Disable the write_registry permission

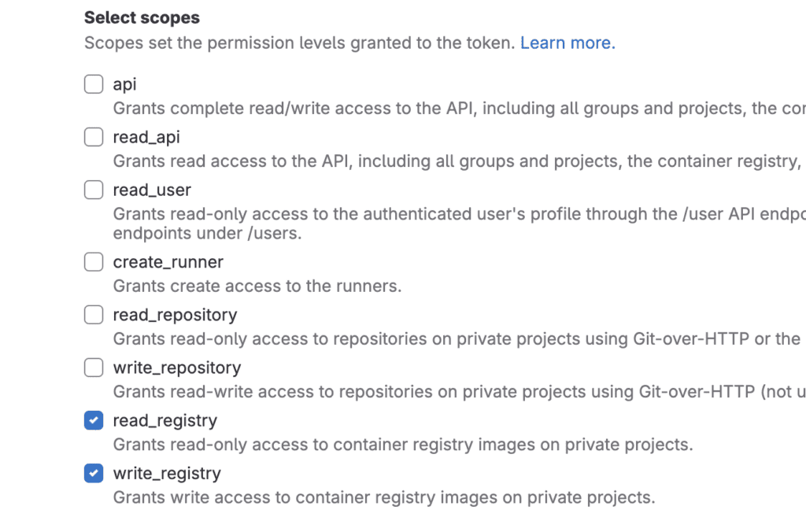(93, 473)
